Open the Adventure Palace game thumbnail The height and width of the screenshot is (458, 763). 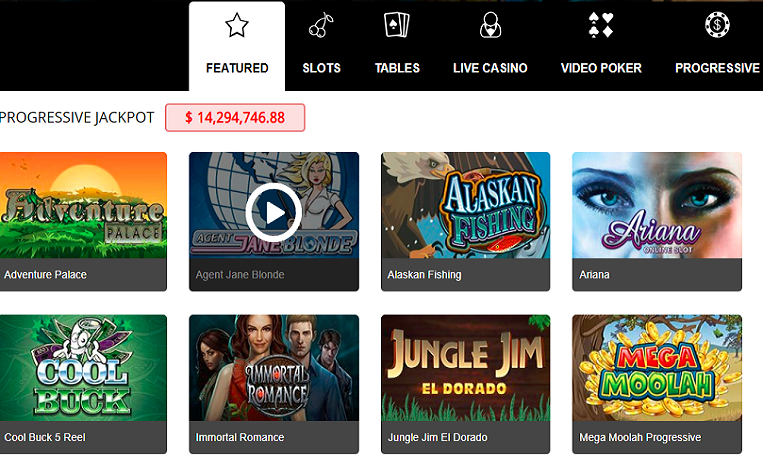[x=83, y=205]
